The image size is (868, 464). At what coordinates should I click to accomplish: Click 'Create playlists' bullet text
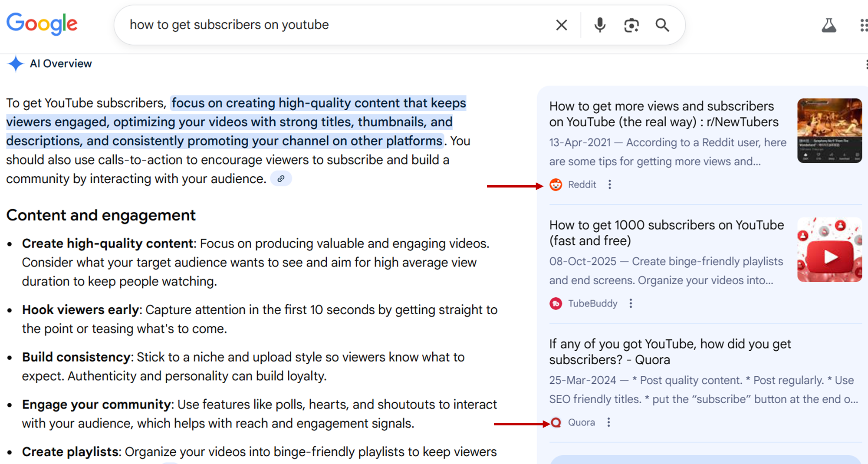tap(70, 452)
